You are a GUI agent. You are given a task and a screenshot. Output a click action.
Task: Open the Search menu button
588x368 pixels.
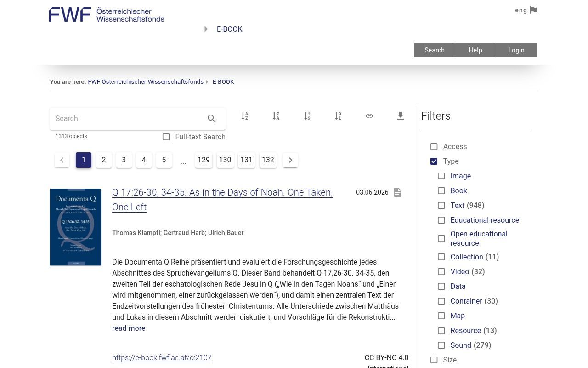coord(435,50)
